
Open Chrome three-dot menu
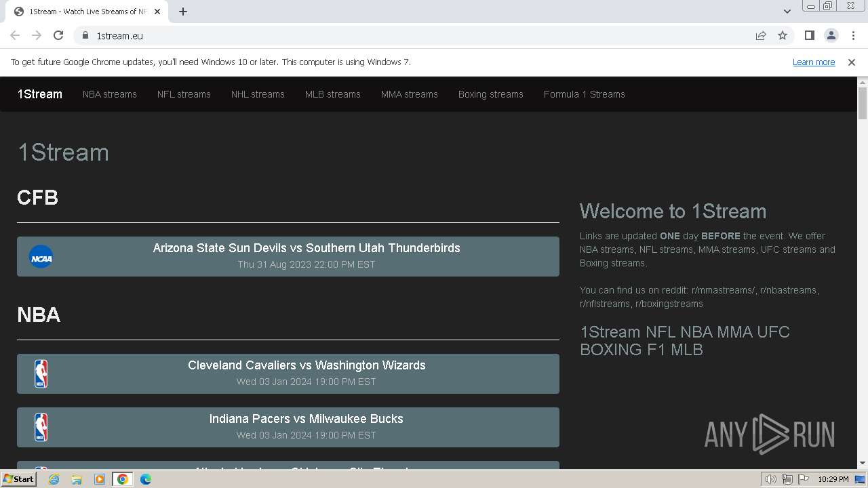(x=853, y=35)
